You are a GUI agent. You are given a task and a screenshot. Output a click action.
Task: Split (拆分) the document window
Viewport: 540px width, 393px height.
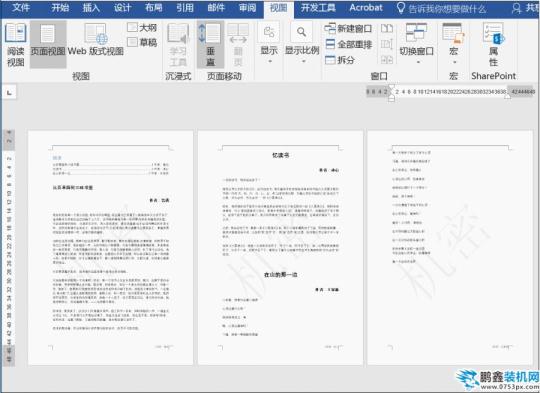[340, 60]
